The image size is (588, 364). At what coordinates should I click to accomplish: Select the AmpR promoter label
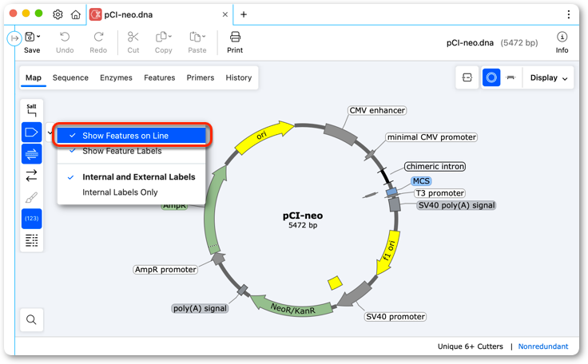tap(165, 270)
